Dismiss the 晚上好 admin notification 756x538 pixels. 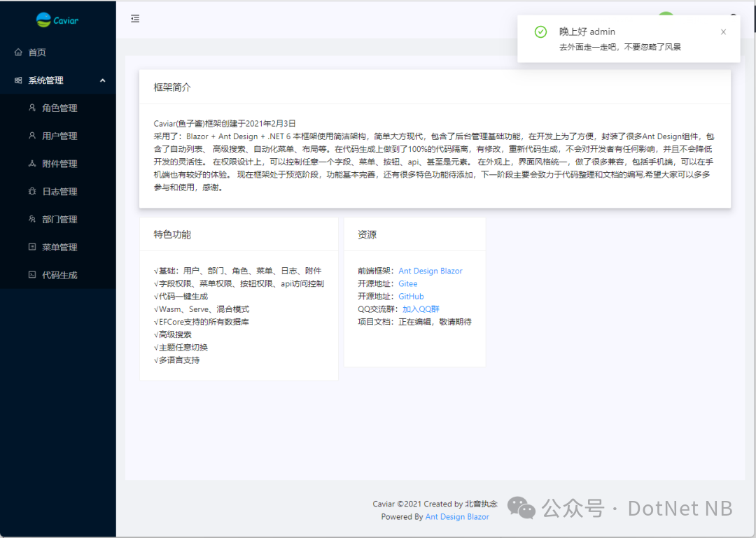tap(723, 31)
